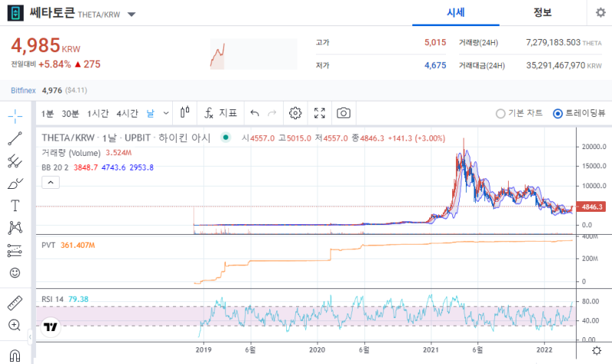The width and height of the screenshot is (612, 364).
Task: Select the brush drawing tool
Action: [x=15, y=184]
